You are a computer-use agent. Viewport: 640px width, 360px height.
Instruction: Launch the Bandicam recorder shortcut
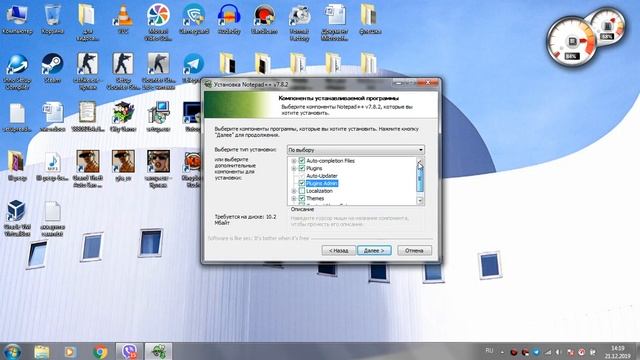(x=264, y=20)
